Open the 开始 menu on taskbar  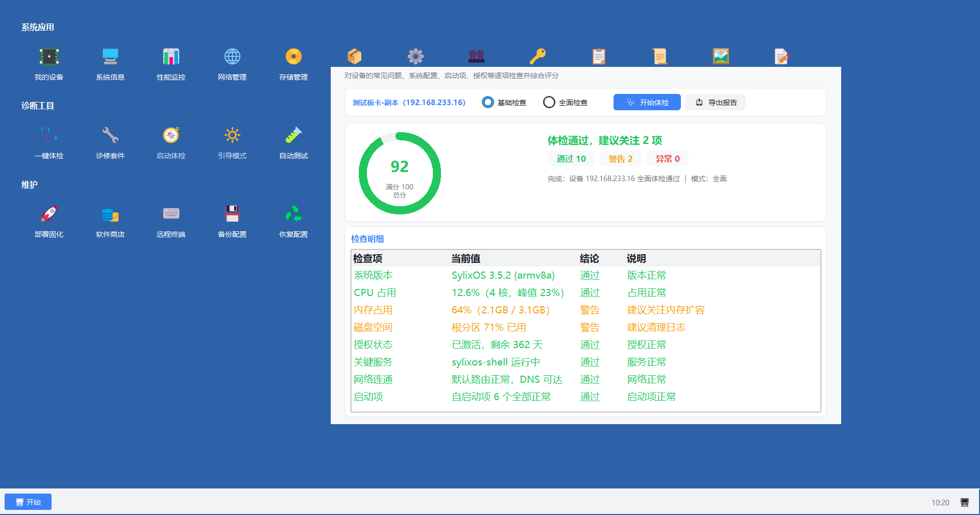pyautogui.click(x=28, y=502)
